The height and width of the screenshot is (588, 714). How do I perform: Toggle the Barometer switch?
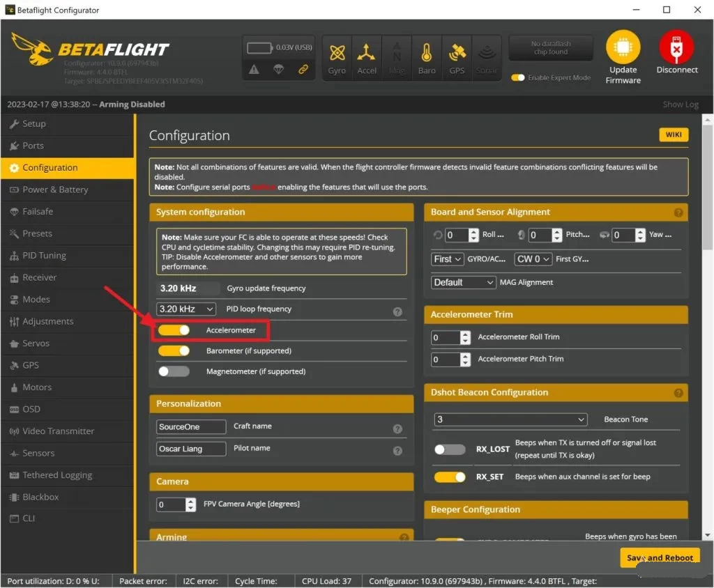pyautogui.click(x=174, y=351)
